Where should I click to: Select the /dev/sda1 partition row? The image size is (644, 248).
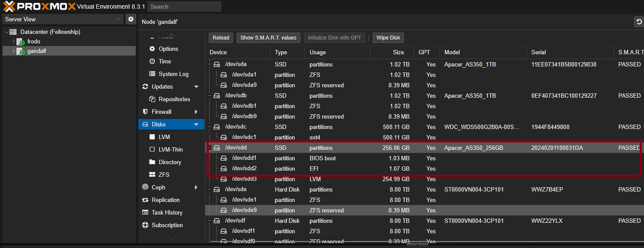click(x=424, y=75)
